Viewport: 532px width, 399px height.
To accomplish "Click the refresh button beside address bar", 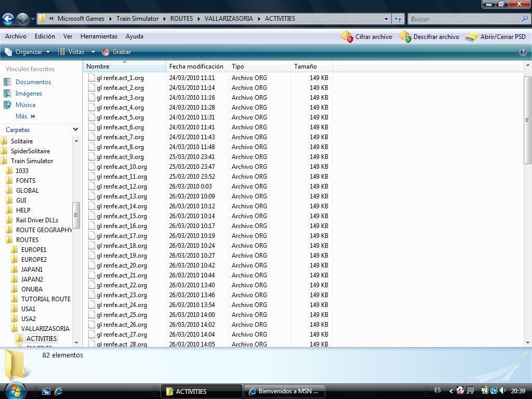I will (398, 19).
